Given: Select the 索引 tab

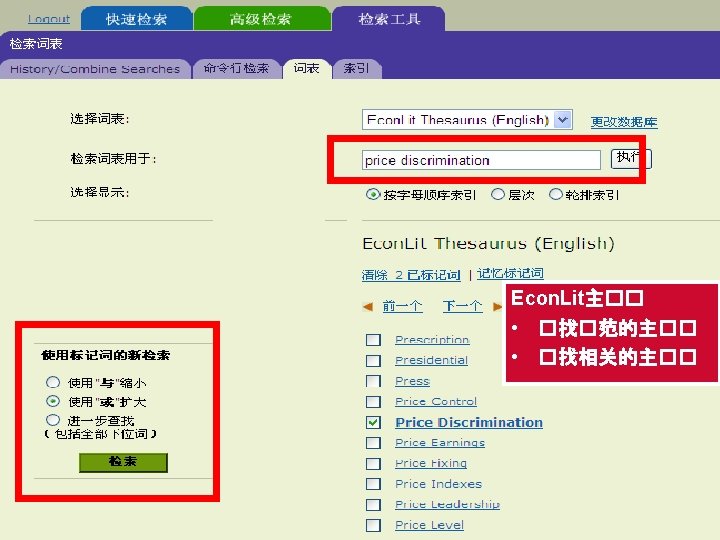Looking at the screenshot, I should coord(356,69).
